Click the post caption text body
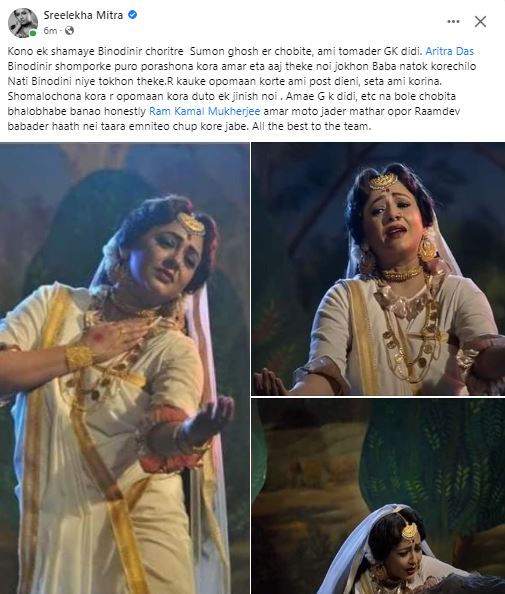Viewport: 505px width, 594px height. pyautogui.click(x=242, y=89)
